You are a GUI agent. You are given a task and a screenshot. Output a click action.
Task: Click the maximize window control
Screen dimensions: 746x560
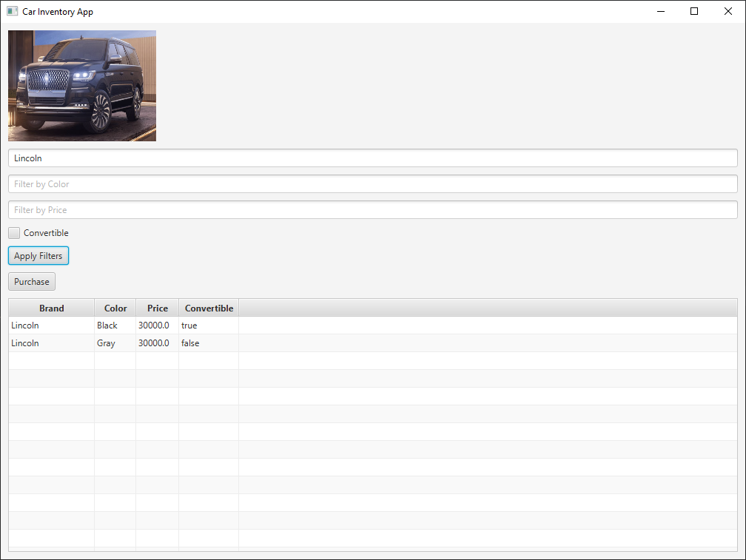coord(693,11)
